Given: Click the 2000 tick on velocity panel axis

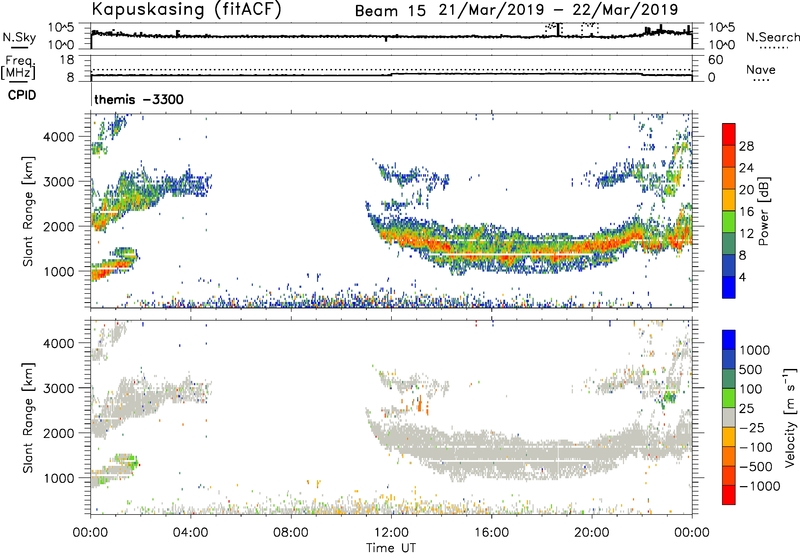Looking at the screenshot, I should pos(59,433).
